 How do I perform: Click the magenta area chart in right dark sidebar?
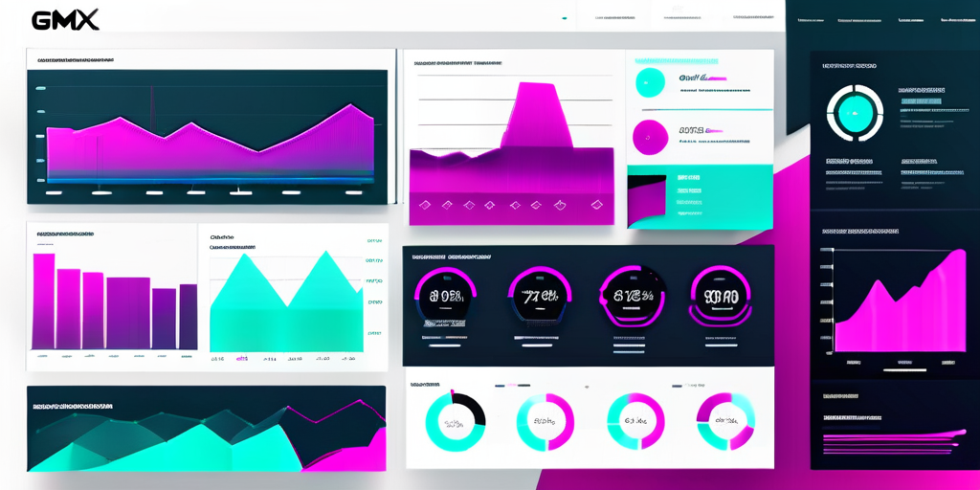900,301
